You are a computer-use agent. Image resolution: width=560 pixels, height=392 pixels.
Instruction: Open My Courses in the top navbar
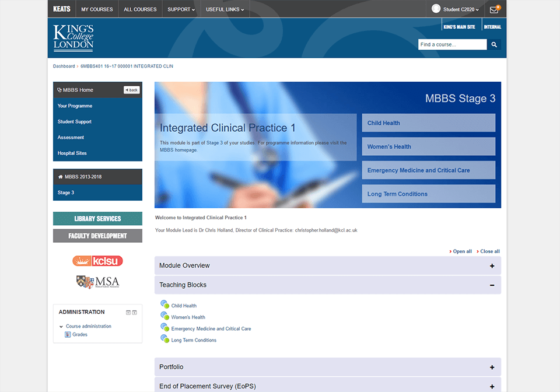(97, 9)
